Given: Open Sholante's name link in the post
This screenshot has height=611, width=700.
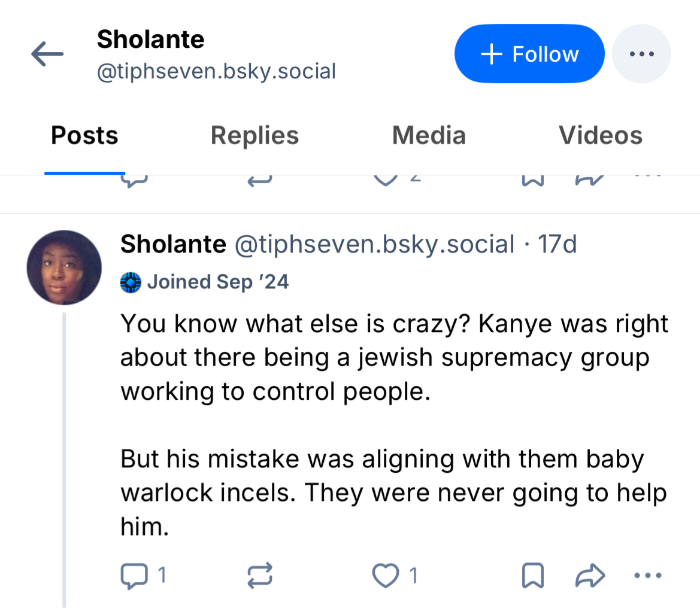Looking at the screenshot, I should point(173,244).
